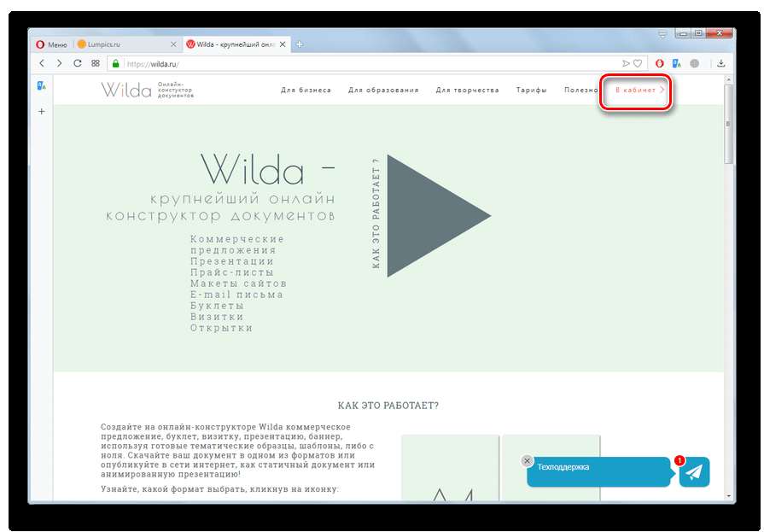The image size is (764, 532).
Task: Select the Wilda browser tab
Action: point(236,44)
